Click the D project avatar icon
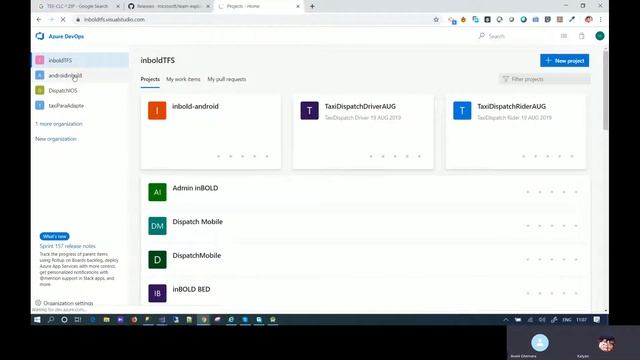640x360 pixels. [x=157, y=260]
